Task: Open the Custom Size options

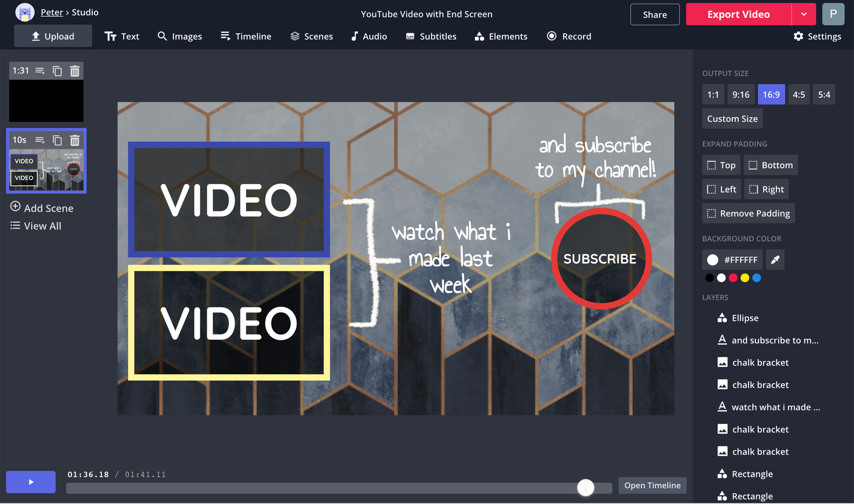Action: 732,119
